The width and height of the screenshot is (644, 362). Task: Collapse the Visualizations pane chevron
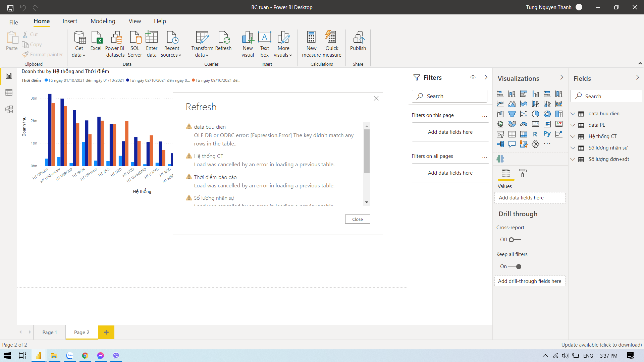tap(562, 77)
